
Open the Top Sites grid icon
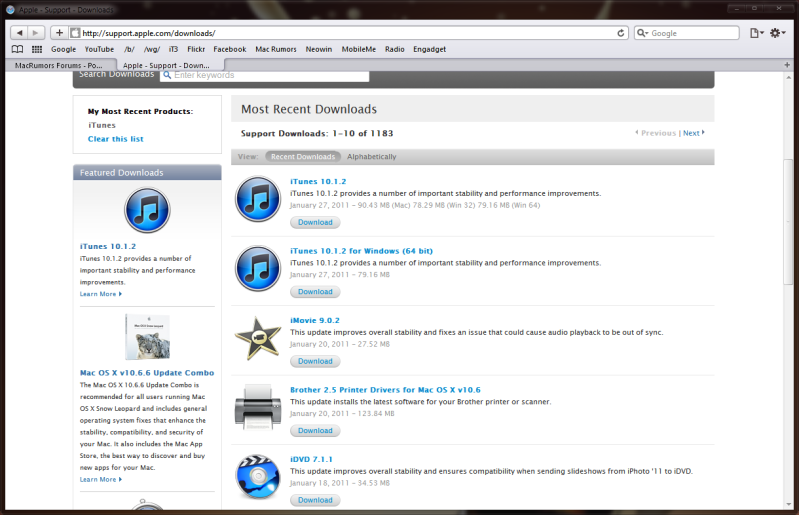[37, 49]
